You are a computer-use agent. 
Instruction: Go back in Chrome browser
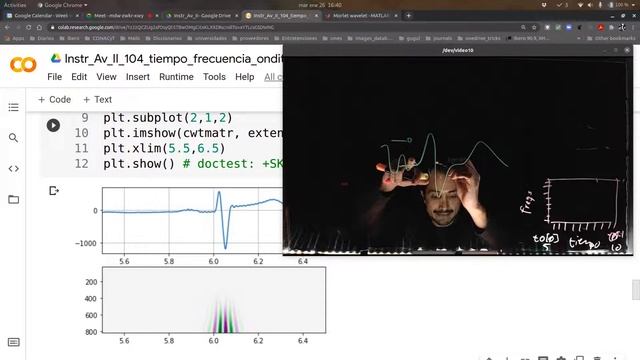pos(7,27)
